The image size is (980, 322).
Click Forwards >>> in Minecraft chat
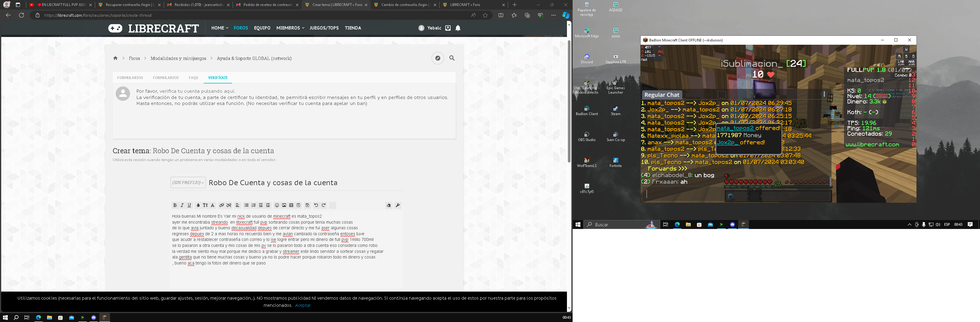[x=668, y=169]
